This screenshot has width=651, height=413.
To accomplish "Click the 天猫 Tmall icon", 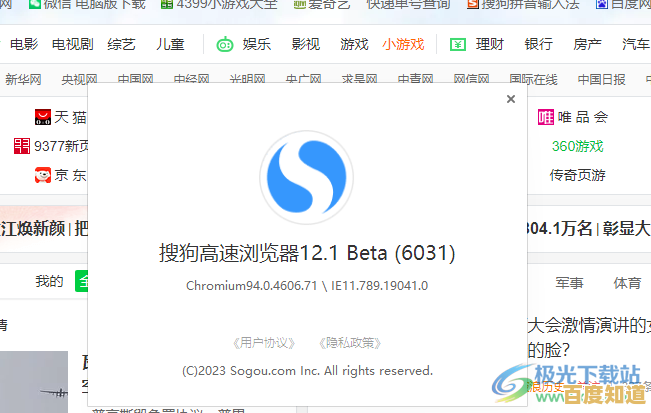I will 43,117.
